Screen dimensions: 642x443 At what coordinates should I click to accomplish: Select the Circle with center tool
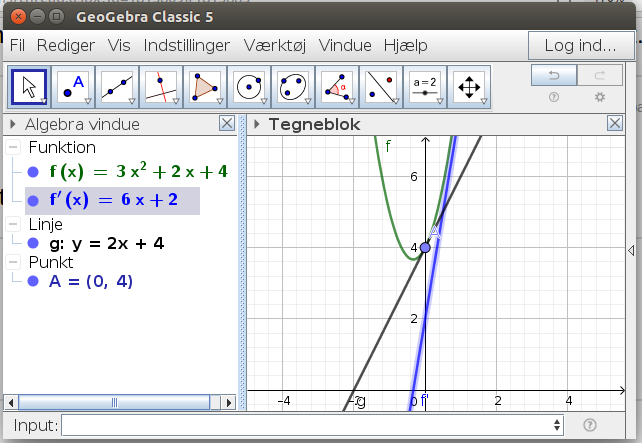[x=249, y=87]
